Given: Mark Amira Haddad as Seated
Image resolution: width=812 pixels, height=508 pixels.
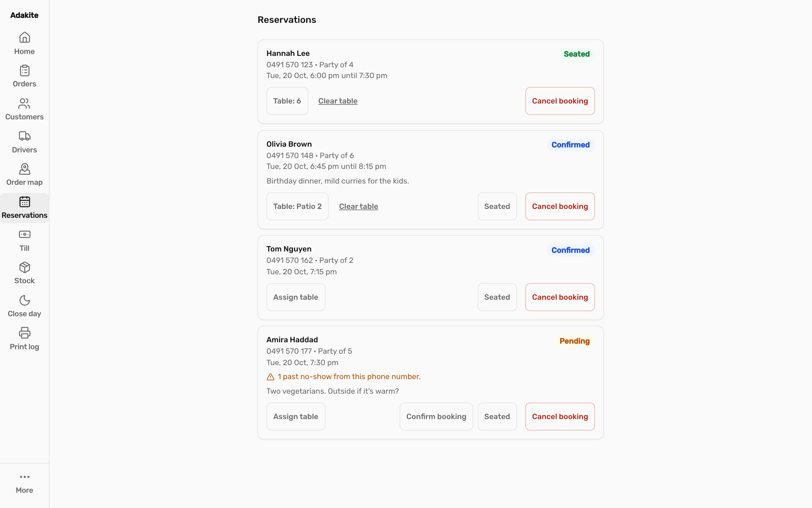Looking at the screenshot, I should 497,417.
